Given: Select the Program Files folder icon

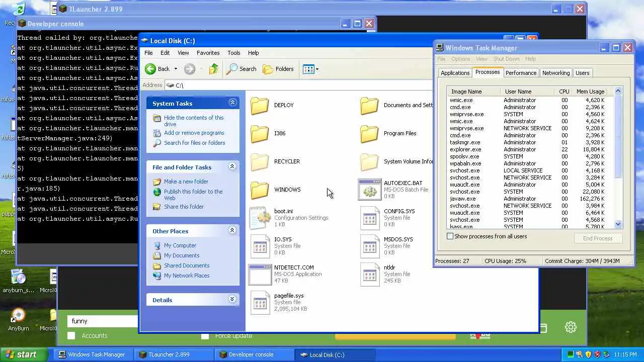Looking at the screenshot, I should click(369, 133).
